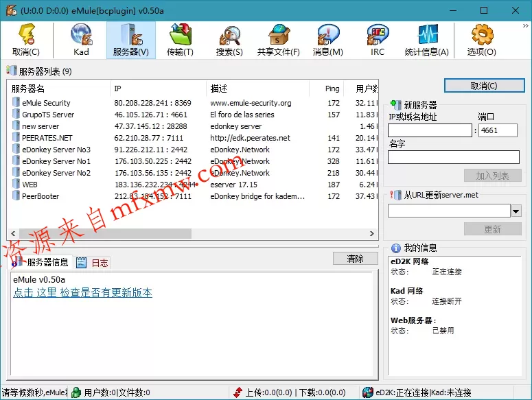Sort by the 描述 column header
Image resolution: width=532 pixels, height=400 pixels.
pyautogui.click(x=258, y=89)
